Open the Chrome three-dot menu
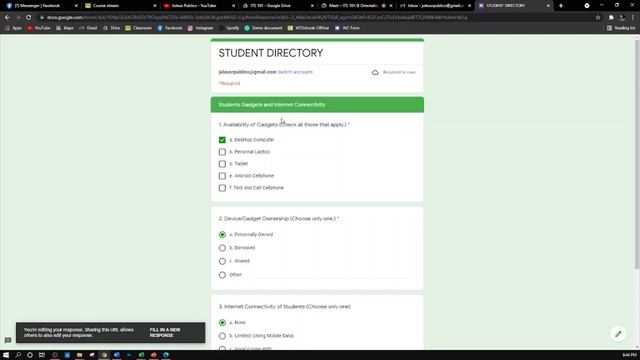Screen dimensions: 640x360 (633, 18)
